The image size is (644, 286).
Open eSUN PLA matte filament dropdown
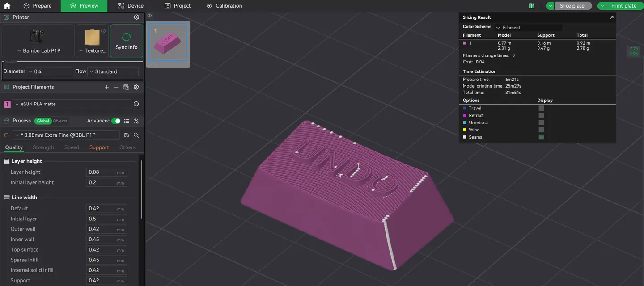tap(72, 104)
